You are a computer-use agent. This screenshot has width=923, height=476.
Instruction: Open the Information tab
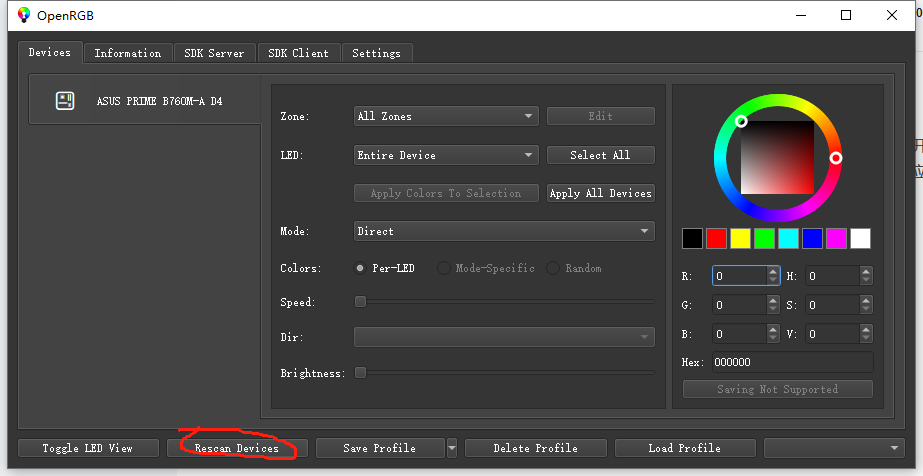point(128,53)
